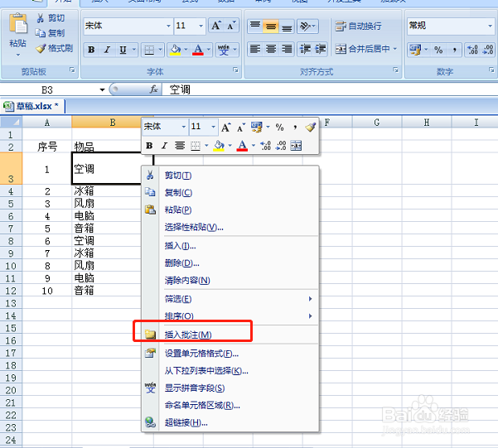Open the ribbon font name 宋体 dropdown
498x448 pixels.
pos(168,26)
